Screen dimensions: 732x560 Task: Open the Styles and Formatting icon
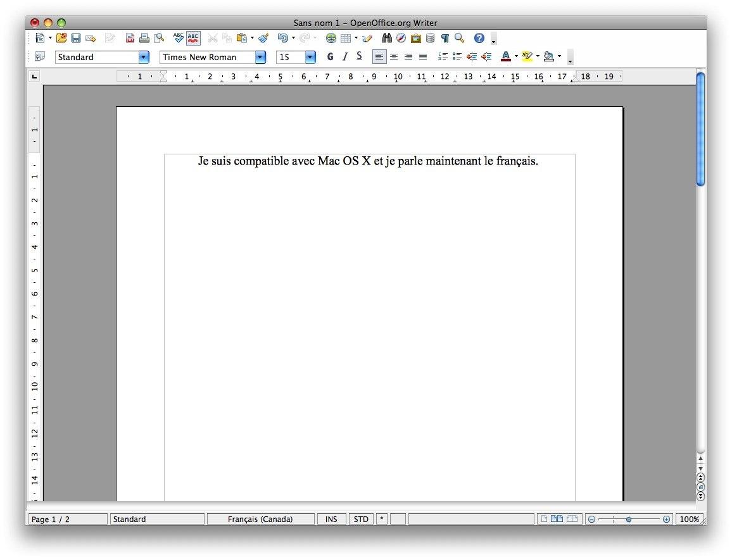(x=40, y=57)
